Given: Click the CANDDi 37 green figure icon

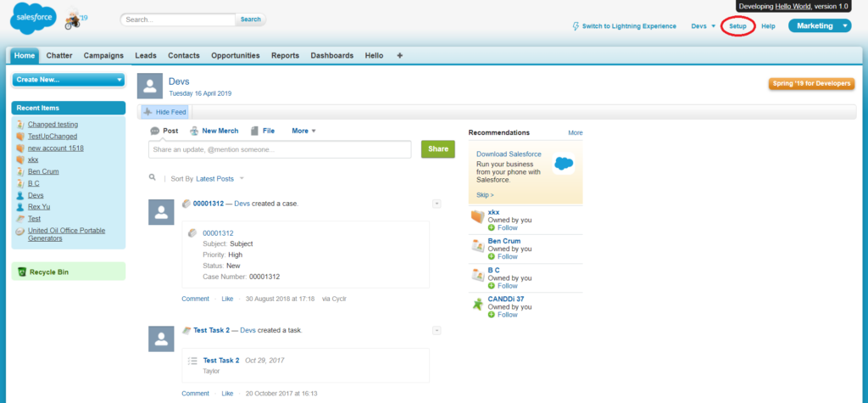Looking at the screenshot, I should tap(478, 304).
